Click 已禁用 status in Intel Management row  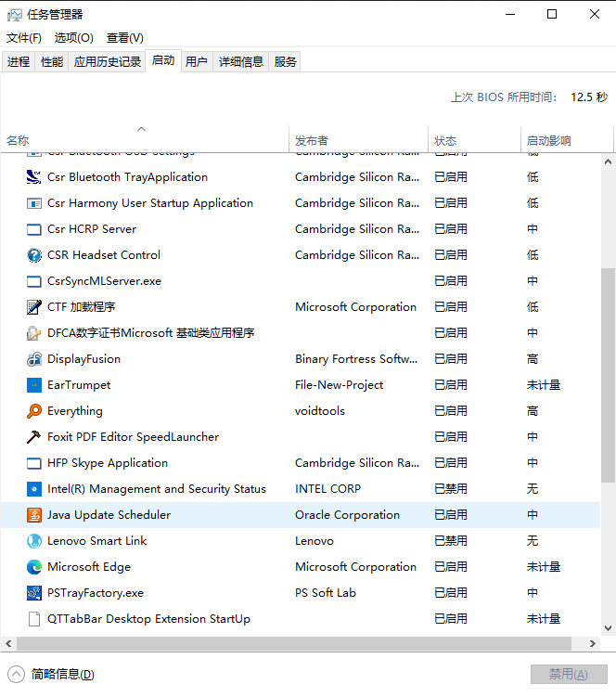(451, 489)
